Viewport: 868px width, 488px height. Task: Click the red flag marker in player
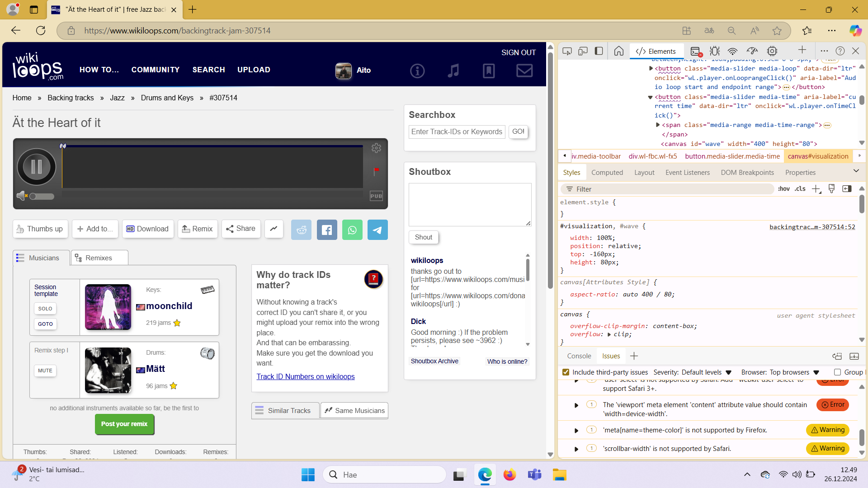(x=376, y=171)
